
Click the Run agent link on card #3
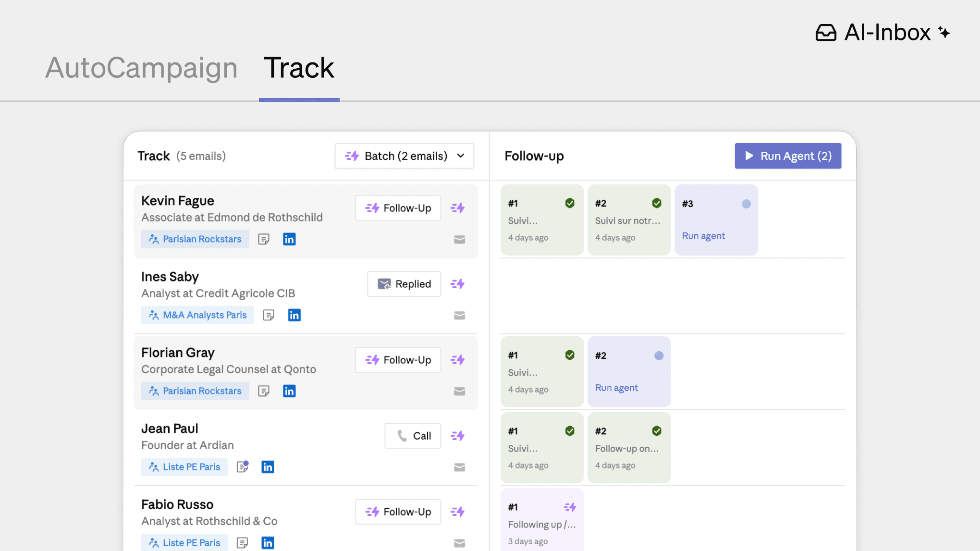click(703, 235)
